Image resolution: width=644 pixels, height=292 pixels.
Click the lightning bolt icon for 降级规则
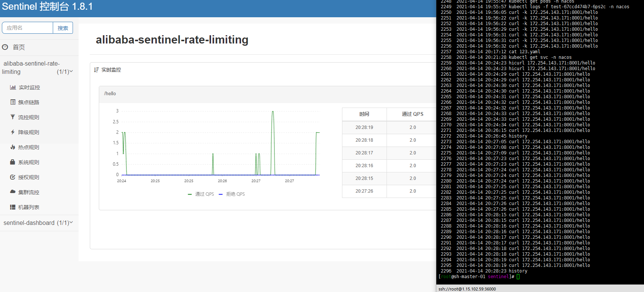coord(13,132)
